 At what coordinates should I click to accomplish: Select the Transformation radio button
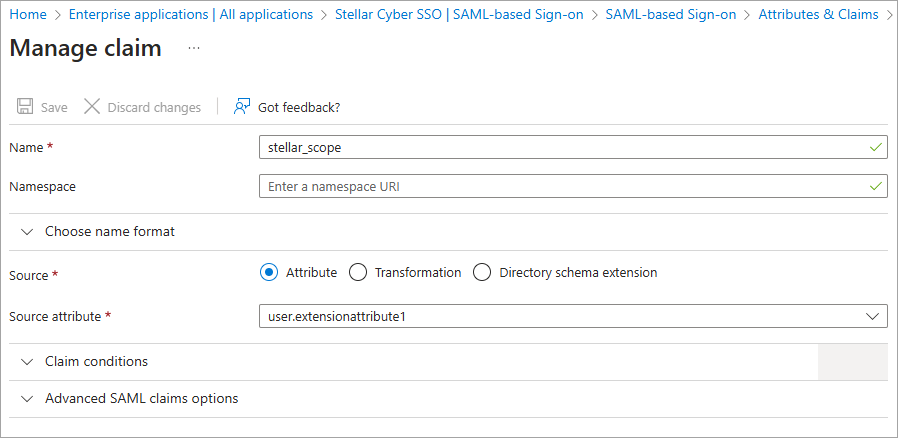[357, 272]
